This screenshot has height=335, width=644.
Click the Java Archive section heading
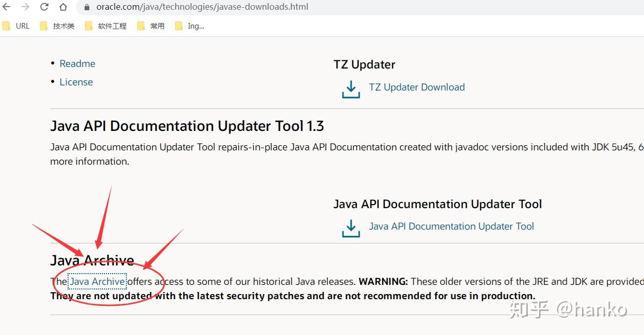coord(92,260)
